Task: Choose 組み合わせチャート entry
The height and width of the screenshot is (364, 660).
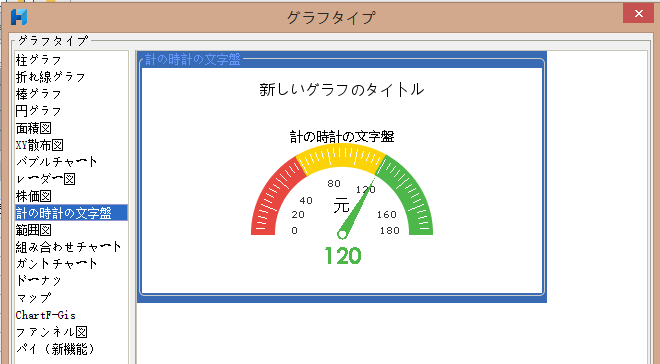Action: click(69, 247)
